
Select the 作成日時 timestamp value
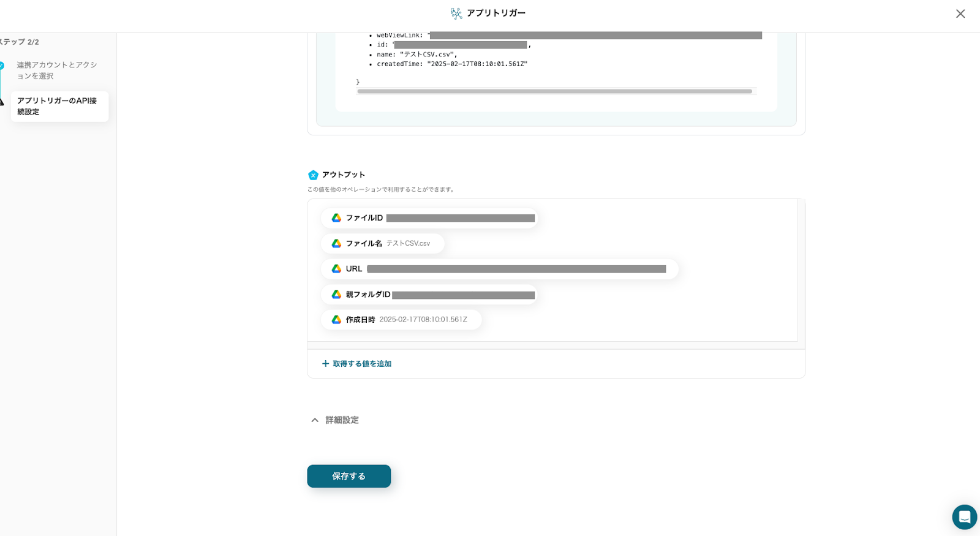click(423, 320)
